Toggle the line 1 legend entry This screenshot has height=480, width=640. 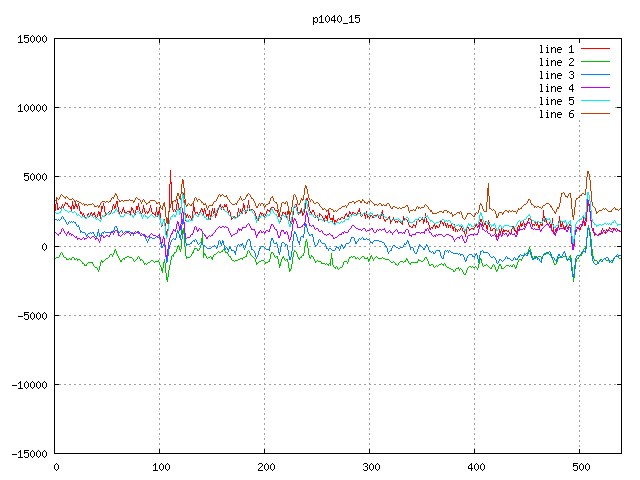pos(557,49)
